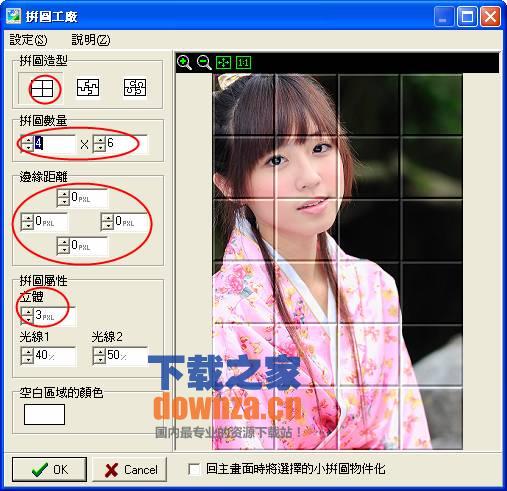Open the 說明 menu
507x491 pixels.
click(91, 40)
